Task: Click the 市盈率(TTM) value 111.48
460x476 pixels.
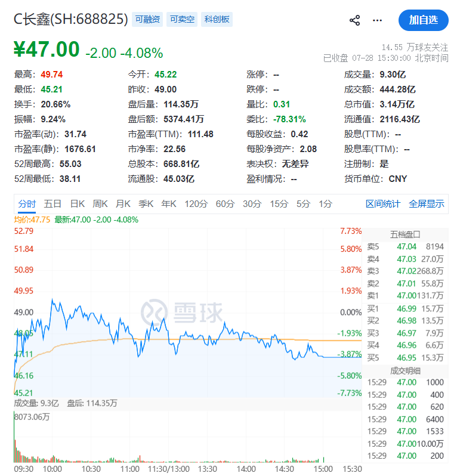Action: [x=200, y=134]
